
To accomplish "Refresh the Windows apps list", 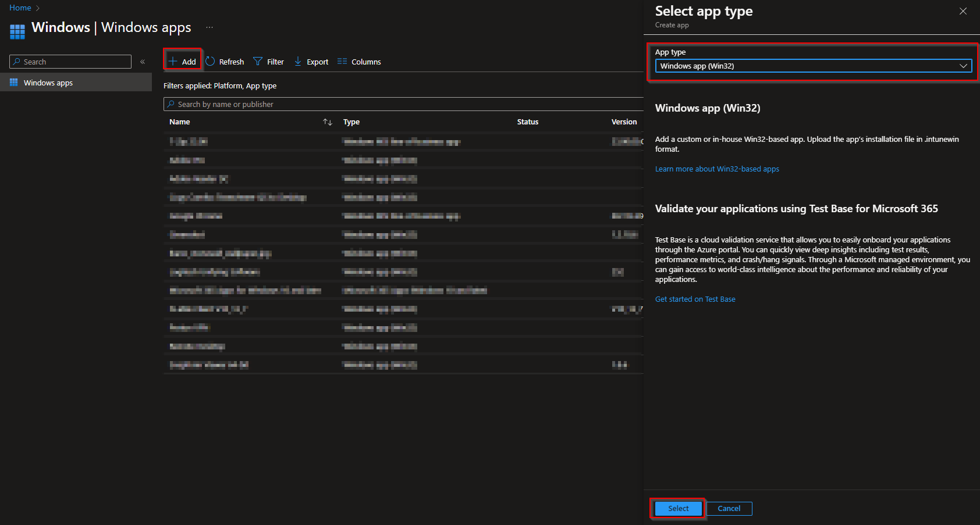I will coord(225,61).
